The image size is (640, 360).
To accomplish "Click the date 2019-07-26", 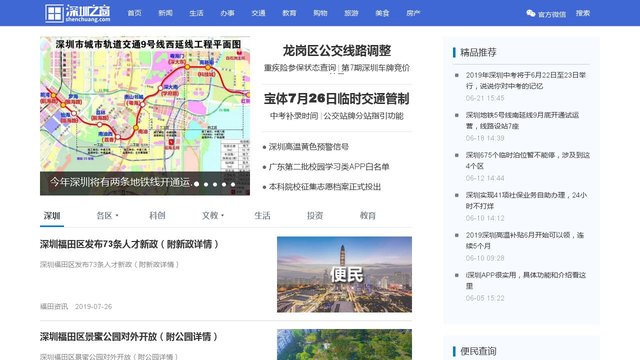I will (93, 307).
